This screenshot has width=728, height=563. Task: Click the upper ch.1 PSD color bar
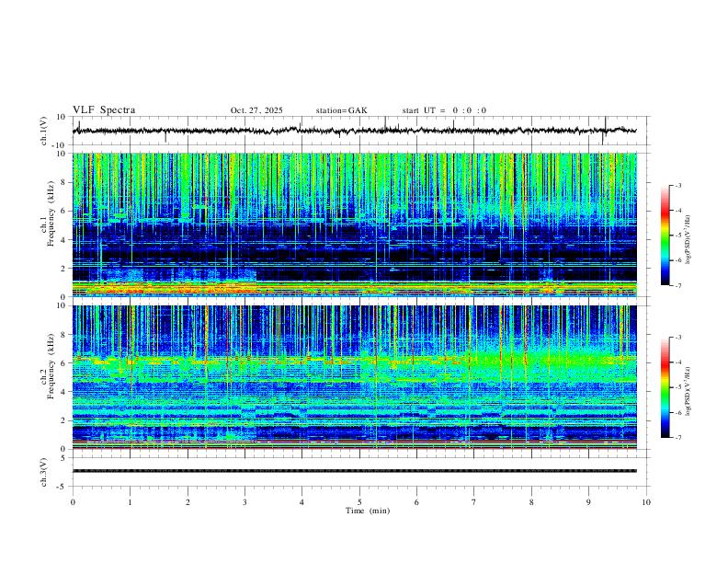[x=665, y=236]
